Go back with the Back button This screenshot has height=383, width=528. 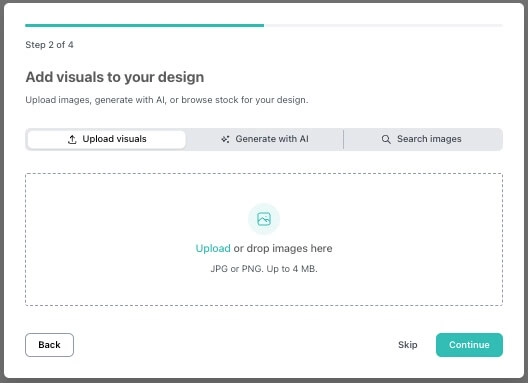point(49,345)
